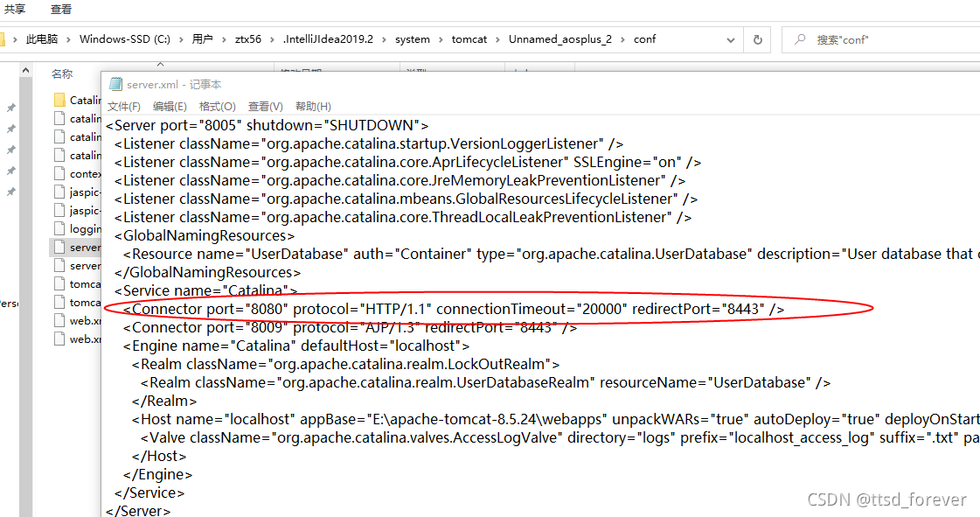Expand the chevron after Windows-SSD (C:)

pyautogui.click(x=181, y=39)
